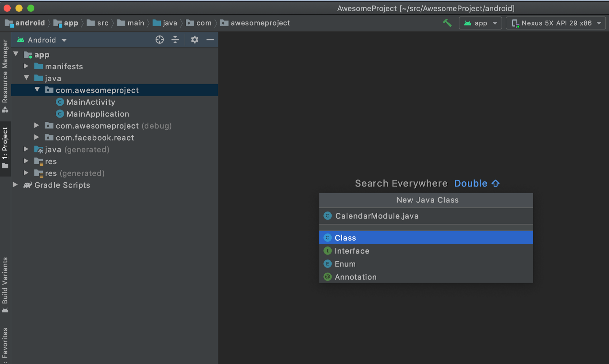609x364 pixels.
Task: Choose Enum in New Java Class list
Action: pos(345,264)
